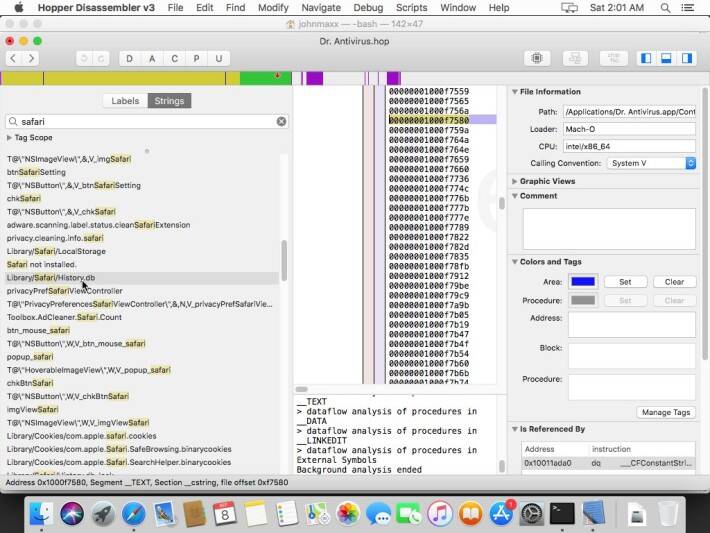Open Terminal from the Dock
710x533 pixels.
(x=562, y=514)
